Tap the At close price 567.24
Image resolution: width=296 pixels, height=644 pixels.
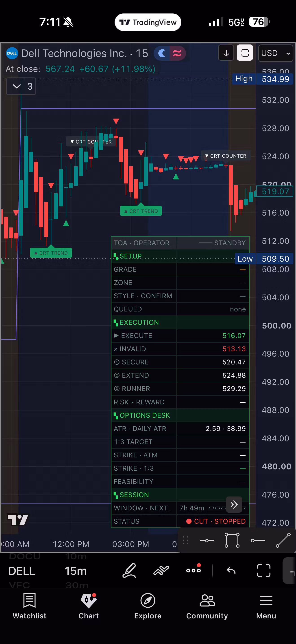click(x=60, y=69)
